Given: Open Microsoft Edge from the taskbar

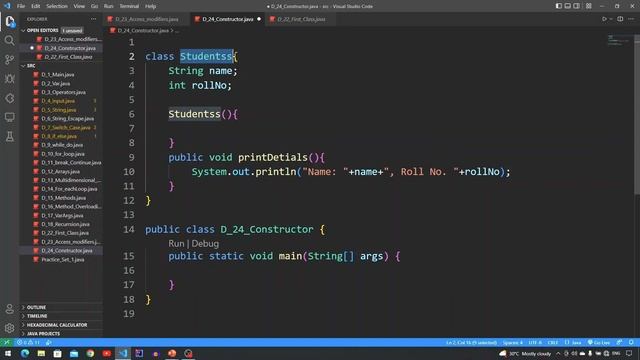Looking at the screenshot, I should [x=24, y=353].
